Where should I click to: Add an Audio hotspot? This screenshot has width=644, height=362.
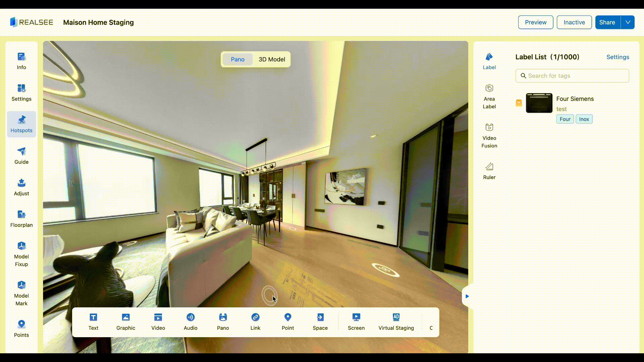point(191,322)
